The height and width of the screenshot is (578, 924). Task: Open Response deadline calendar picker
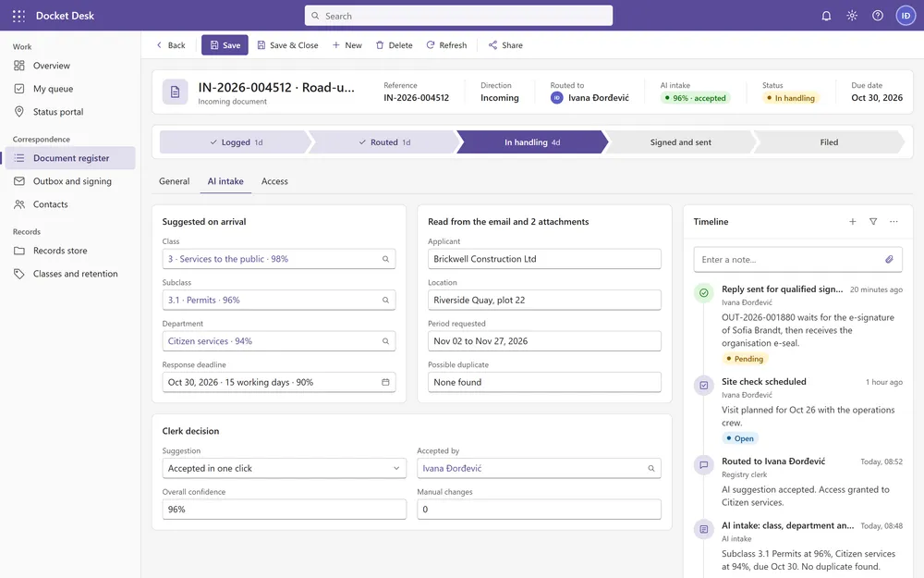point(385,382)
